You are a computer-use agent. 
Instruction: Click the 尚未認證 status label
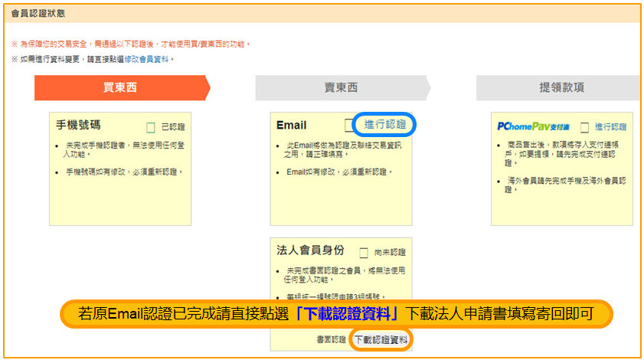(x=391, y=252)
